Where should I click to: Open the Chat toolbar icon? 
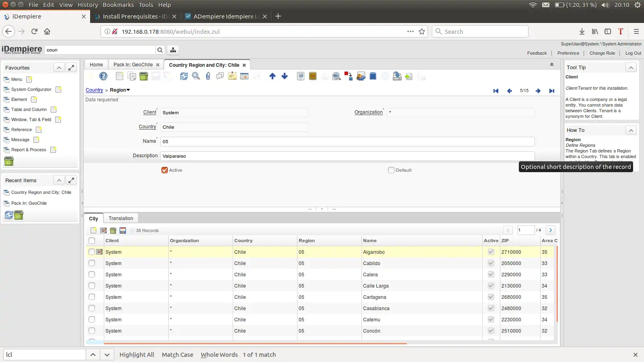point(220,76)
